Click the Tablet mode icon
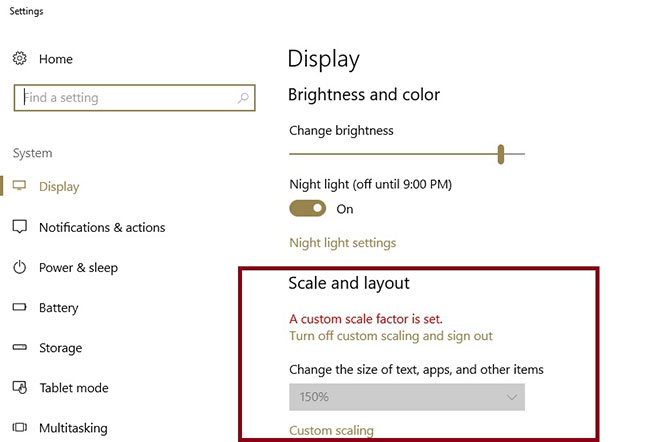The image size is (650, 442). tap(19, 387)
